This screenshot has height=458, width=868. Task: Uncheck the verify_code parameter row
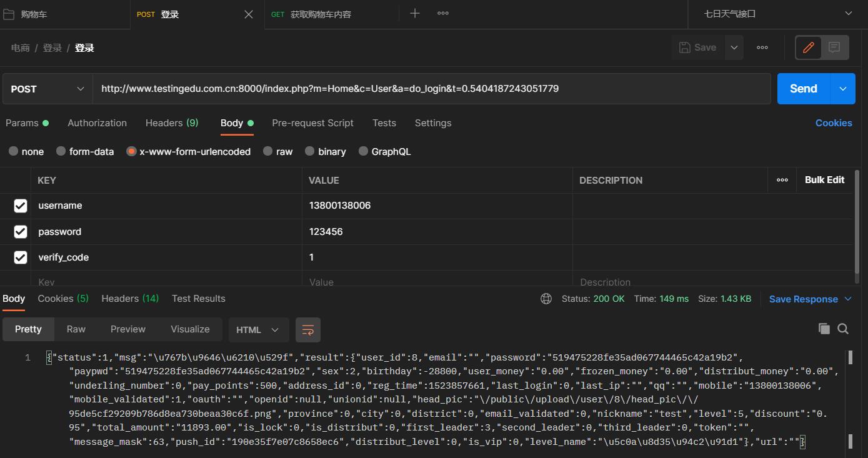click(x=21, y=257)
